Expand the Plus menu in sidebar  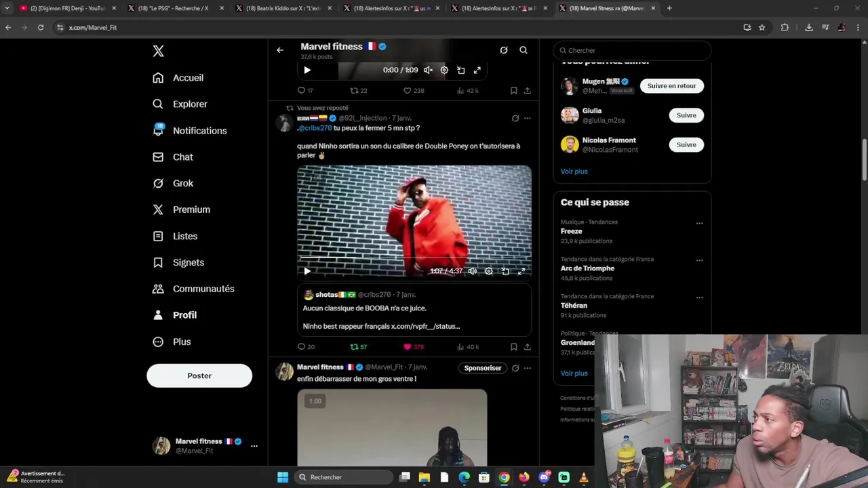click(x=171, y=342)
